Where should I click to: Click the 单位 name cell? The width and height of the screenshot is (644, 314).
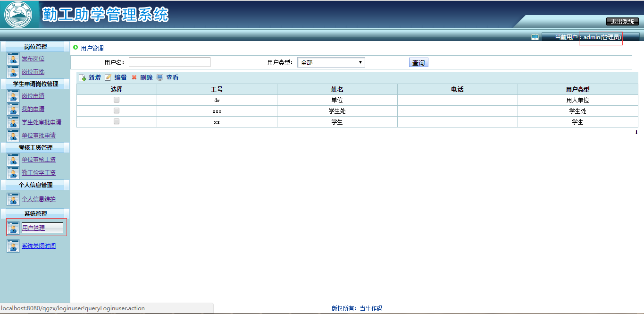[337, 100]
